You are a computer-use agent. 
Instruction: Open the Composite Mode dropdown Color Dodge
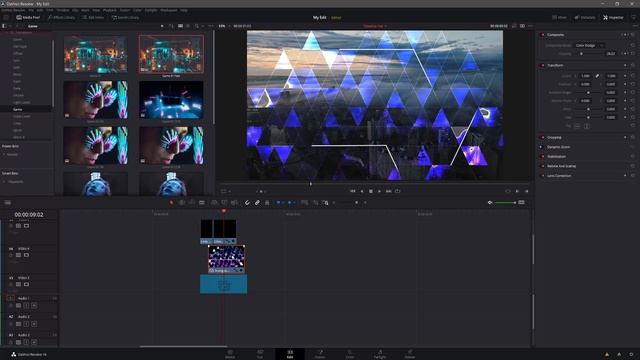(589, 46)
